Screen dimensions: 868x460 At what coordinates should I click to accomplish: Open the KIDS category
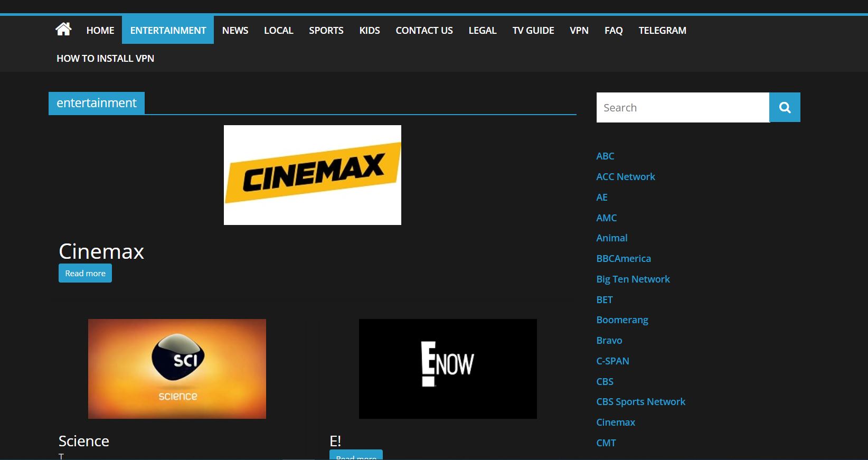tap(370, 30)
